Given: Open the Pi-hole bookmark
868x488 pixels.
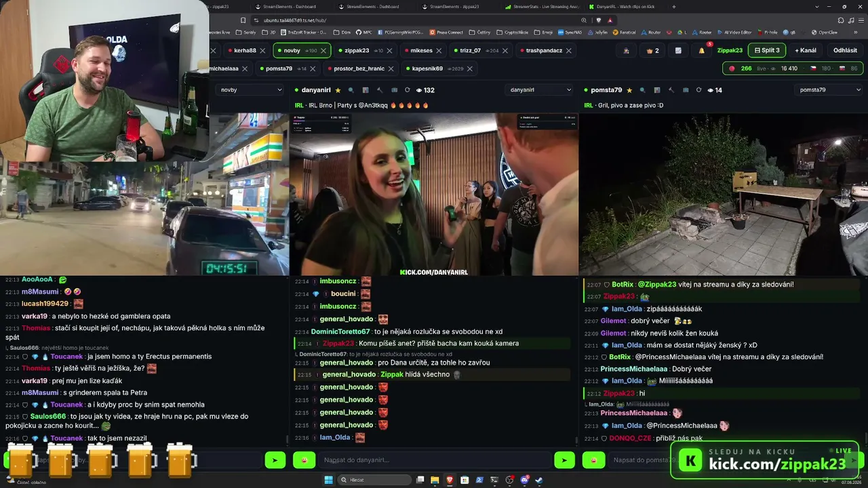Looking at the screenshot, I should [767, 32].
